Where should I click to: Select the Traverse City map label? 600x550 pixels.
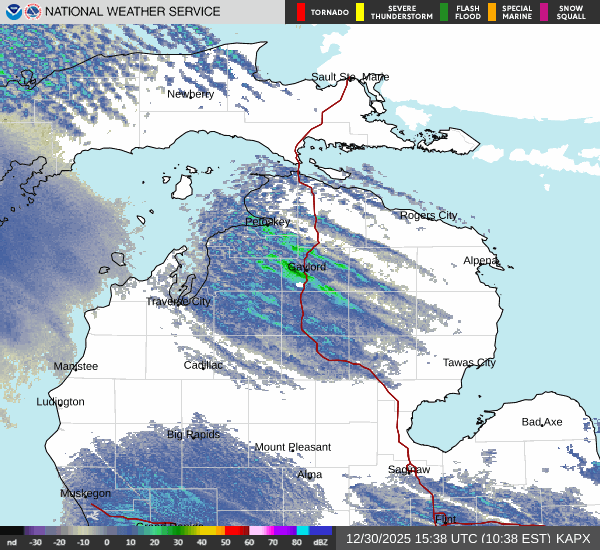[179, 301]
